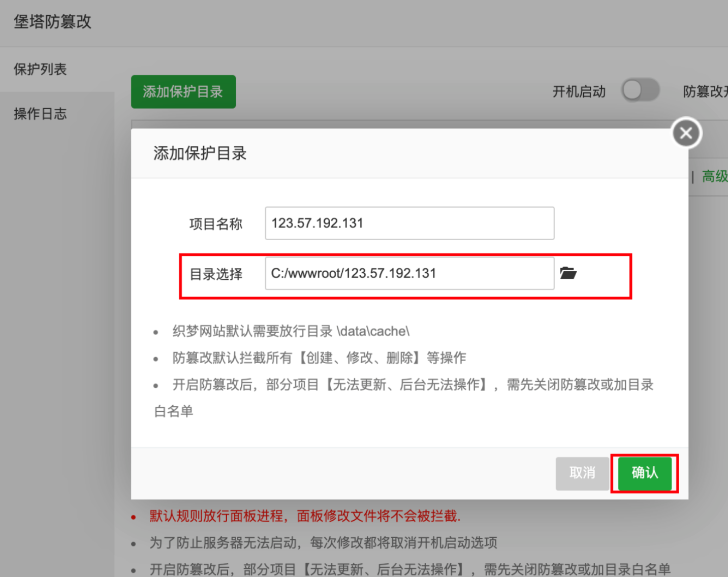Click the 防篡改默认拦截所有 hint line
Viewport: 728px width, 577px height.
click(x=319, y=358)
